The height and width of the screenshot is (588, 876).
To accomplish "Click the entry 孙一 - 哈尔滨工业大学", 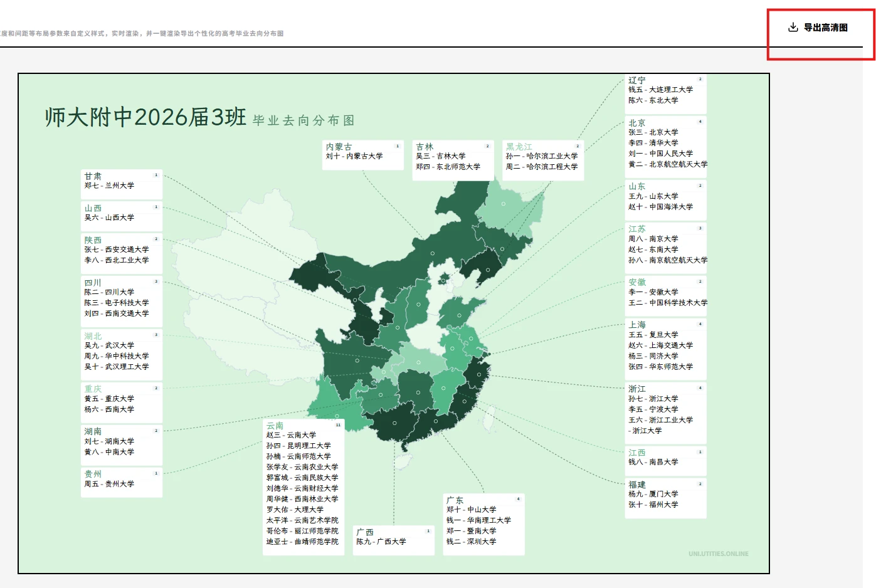I will point(542,156).
